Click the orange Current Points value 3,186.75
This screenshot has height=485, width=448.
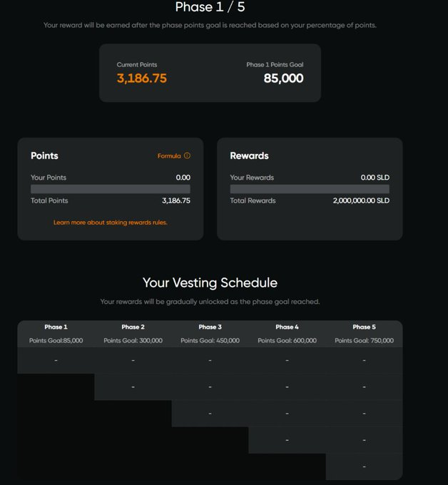pyautogui.click(x=142, y=78)
